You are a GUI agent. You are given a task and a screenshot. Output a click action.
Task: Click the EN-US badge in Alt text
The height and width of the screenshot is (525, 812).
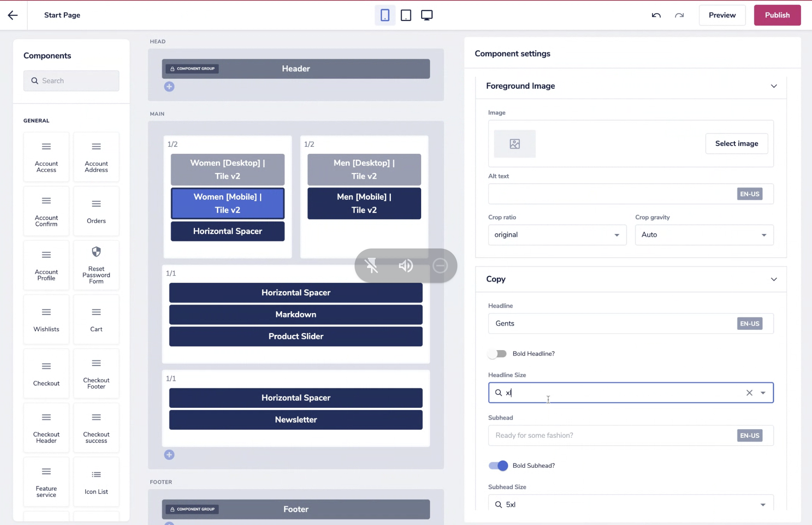tap(749, 194)
